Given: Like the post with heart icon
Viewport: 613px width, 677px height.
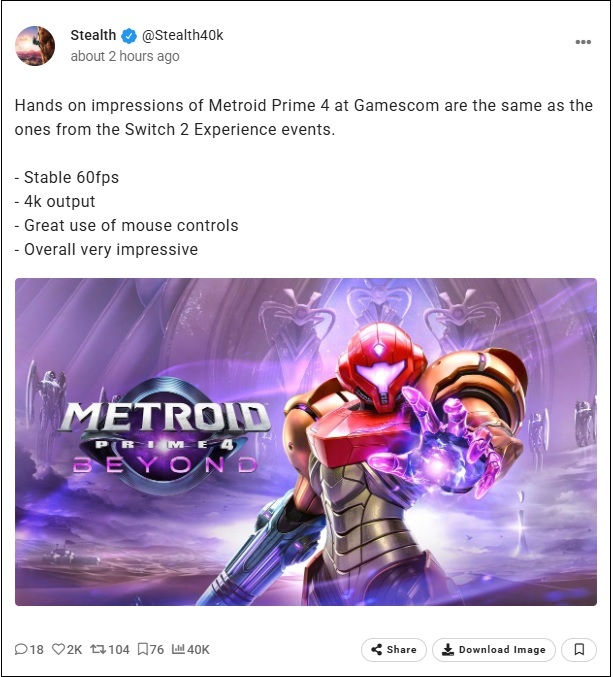Looking at the screenshot, I should 58,649.
